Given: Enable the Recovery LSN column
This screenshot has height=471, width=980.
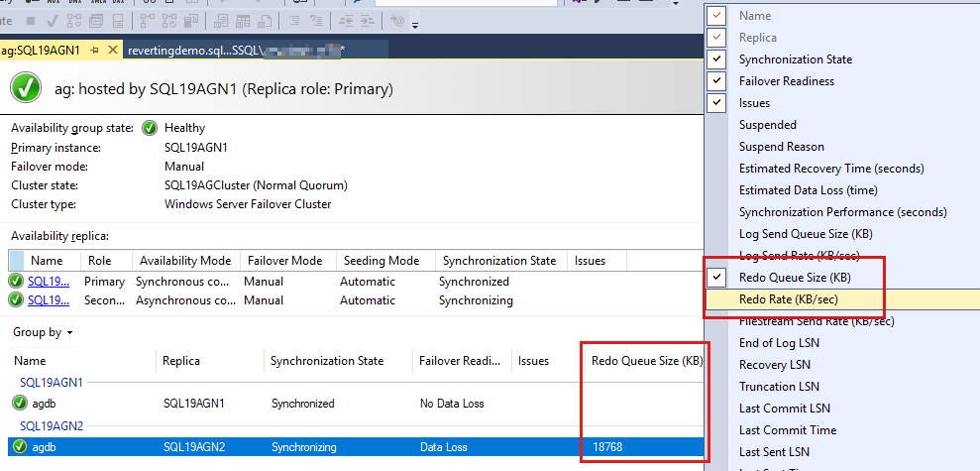Looking at the screenshot, I should [x=774, y=365].
